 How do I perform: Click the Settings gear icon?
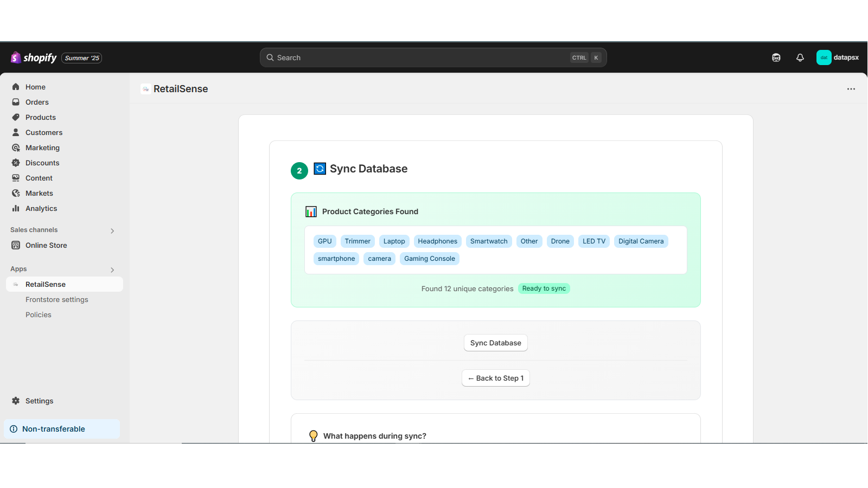(16, 401)
